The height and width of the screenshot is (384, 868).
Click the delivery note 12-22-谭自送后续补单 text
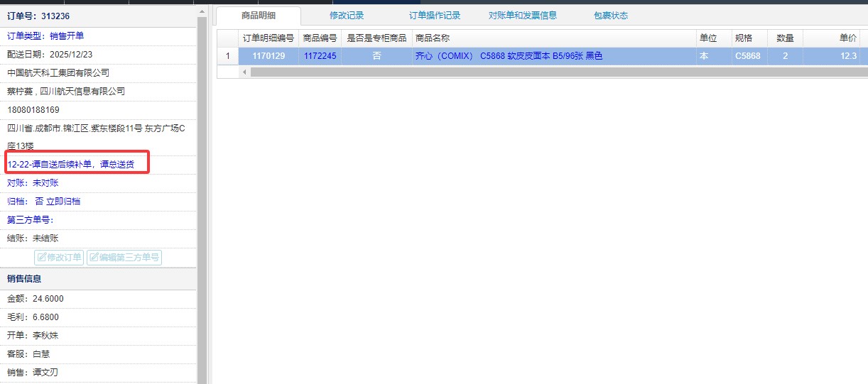70,165
